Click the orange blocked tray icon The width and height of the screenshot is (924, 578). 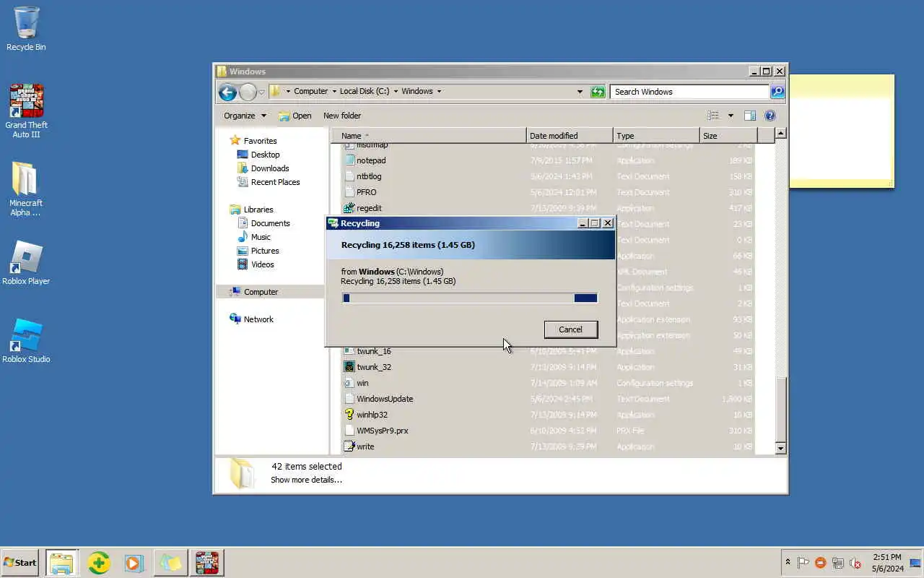click(x=821, y=563)
